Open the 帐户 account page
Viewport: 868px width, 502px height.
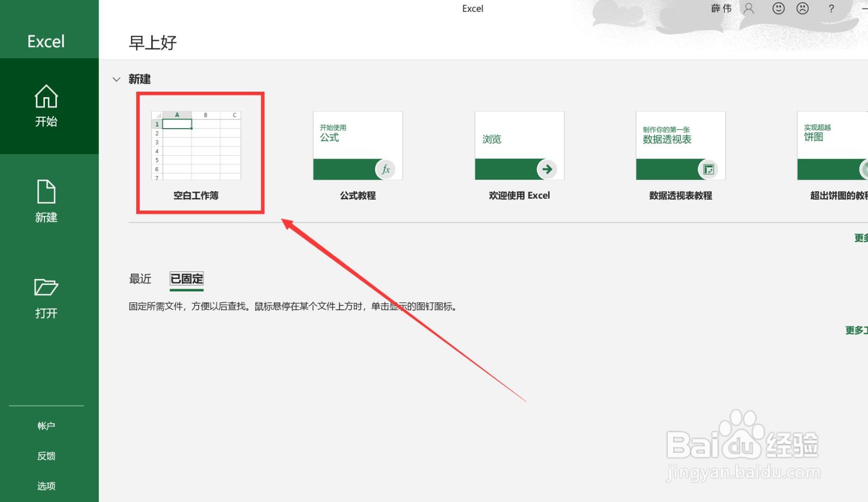[46, 425]
